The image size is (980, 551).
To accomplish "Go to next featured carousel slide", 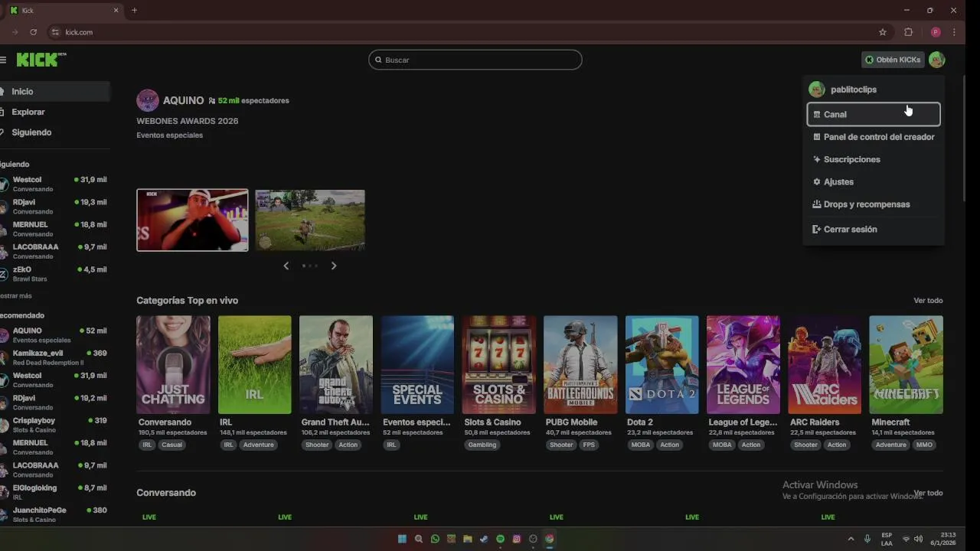I will 334,266.
